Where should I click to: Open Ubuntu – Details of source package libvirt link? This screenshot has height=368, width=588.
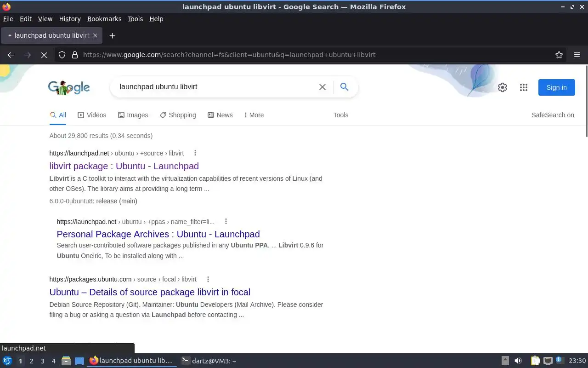click(150, 292)
